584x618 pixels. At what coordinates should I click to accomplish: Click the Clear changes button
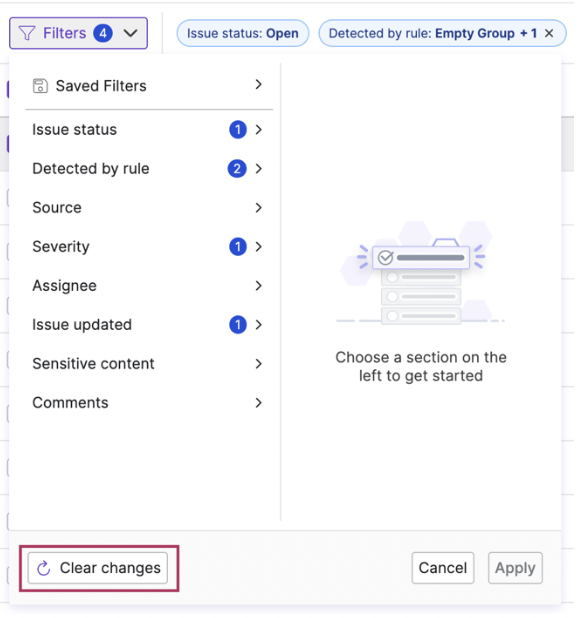pyautogui.click(x=98, y=568)
